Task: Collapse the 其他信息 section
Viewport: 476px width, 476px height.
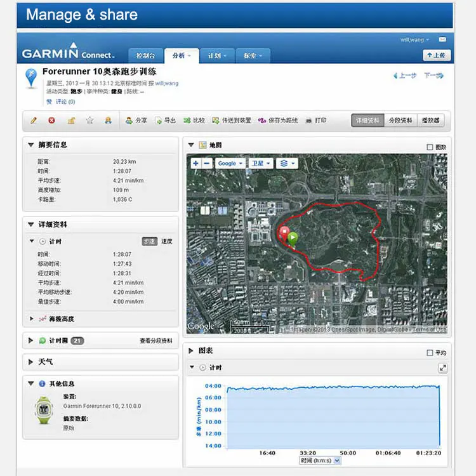Action: pos(31,383)
